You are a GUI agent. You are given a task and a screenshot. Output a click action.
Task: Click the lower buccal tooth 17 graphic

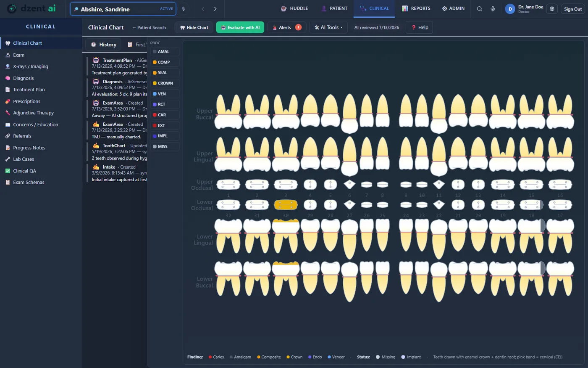coord(560,278)
